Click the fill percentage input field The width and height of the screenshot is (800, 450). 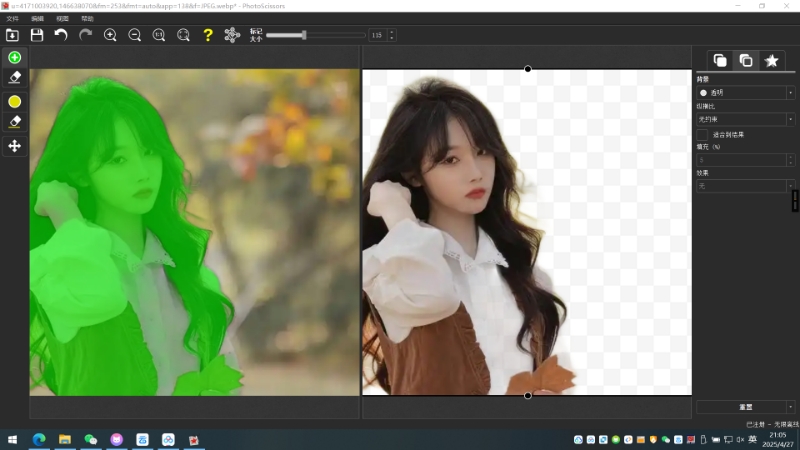pyautogui.click(x=741, y=160)
